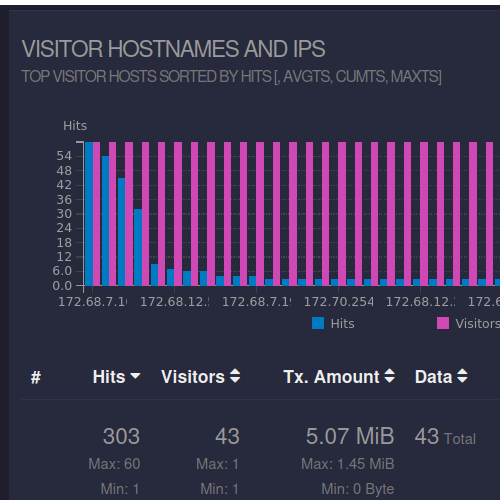Click the Min: 0 Byte text

[x=358, y=489]
